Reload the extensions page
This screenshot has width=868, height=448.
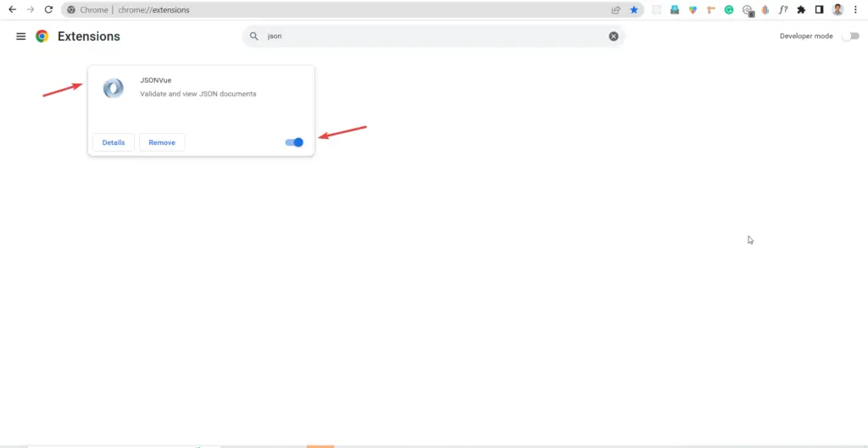48,9
